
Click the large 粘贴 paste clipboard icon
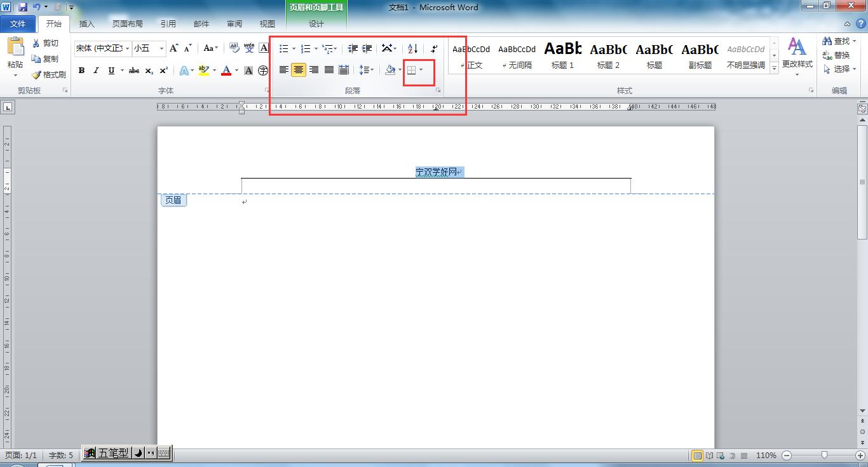(15, 47)
